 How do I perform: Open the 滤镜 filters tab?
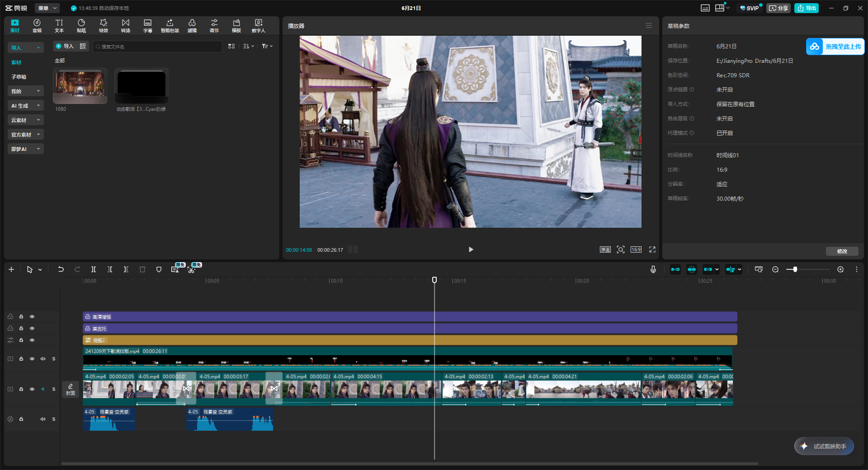192,26
